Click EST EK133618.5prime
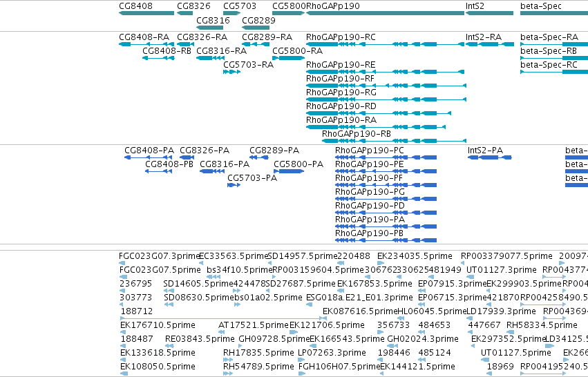Image resolution: width=588 pixels, height=377 pixels. point(124,360)
